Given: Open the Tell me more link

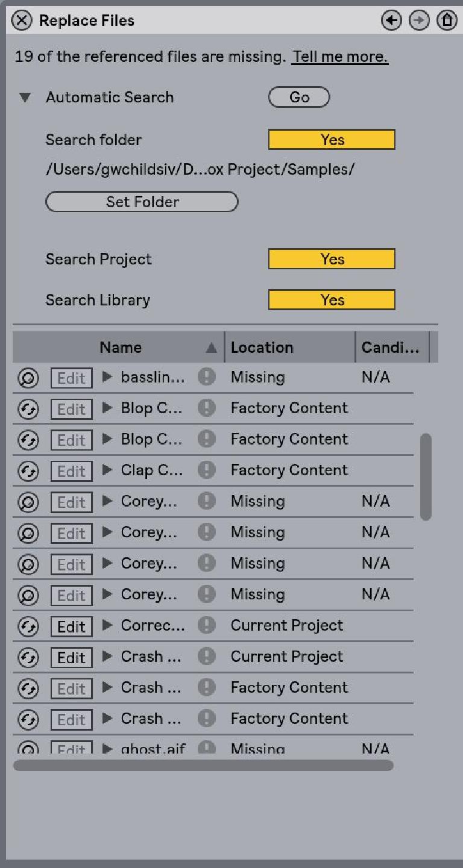Looking at the screenshot, I should [x=340, y=57].
